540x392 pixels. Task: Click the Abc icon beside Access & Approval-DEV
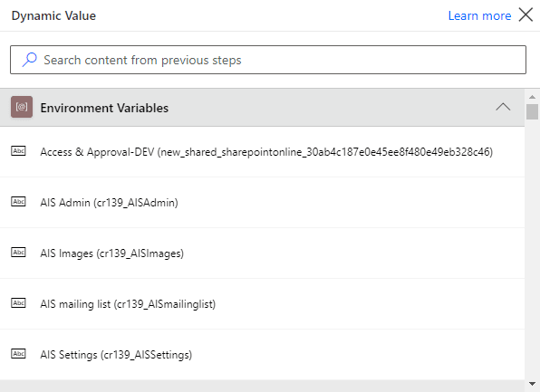(x=18, y=151)
